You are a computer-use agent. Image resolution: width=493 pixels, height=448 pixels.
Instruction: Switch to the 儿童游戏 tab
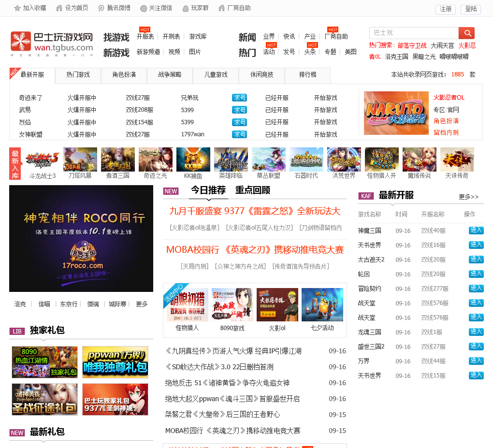pyautogui.click(x=216, y=75)
